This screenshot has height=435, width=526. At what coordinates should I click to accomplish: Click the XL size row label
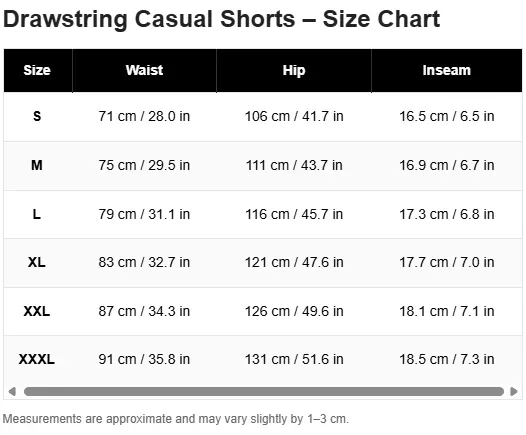[37, 262]
